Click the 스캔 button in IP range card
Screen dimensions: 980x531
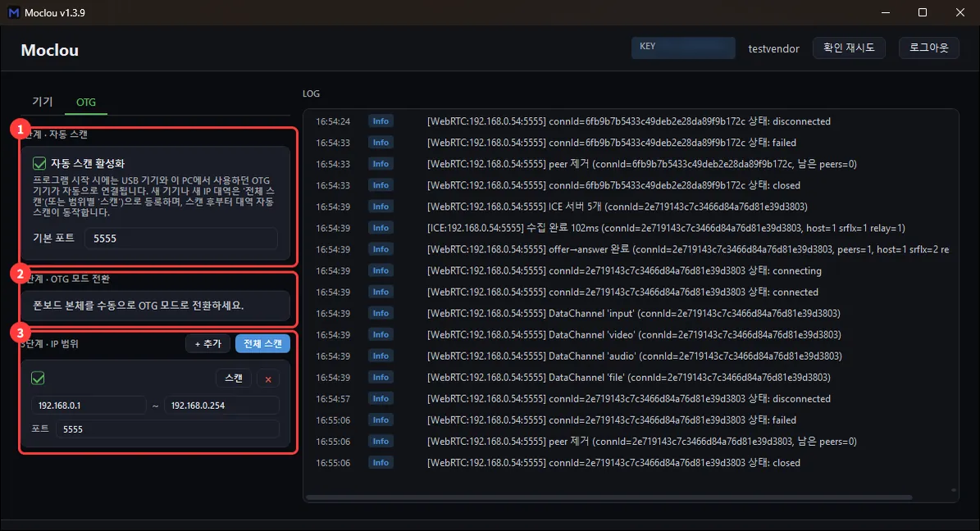click(x=234, y=378)
